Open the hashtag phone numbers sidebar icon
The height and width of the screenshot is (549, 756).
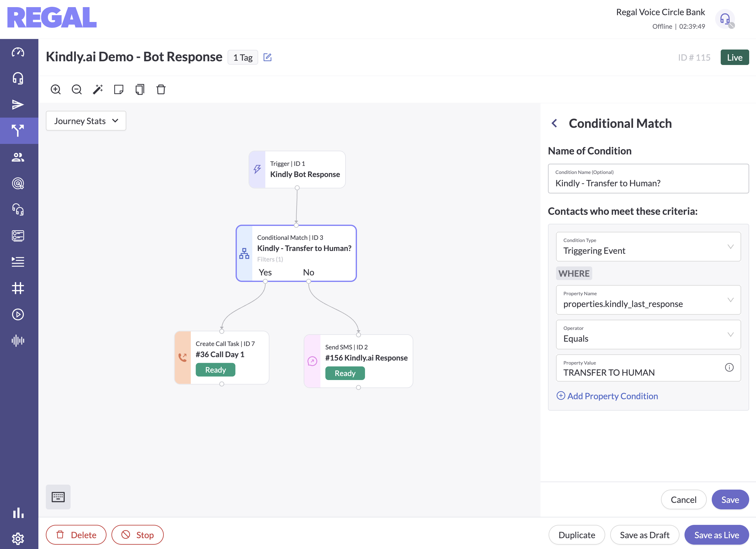18,288
